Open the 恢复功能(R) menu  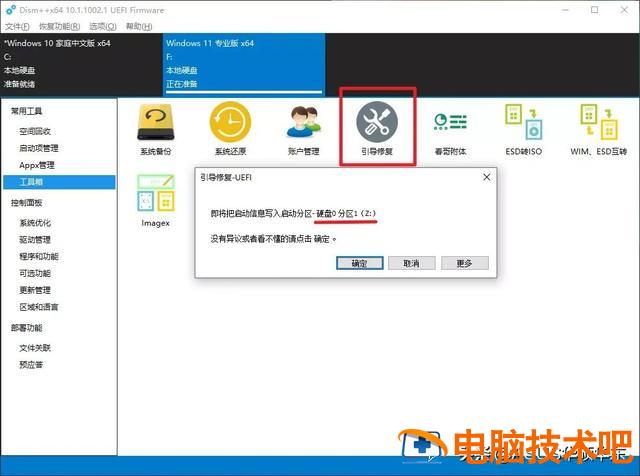[x=60, y=27]
